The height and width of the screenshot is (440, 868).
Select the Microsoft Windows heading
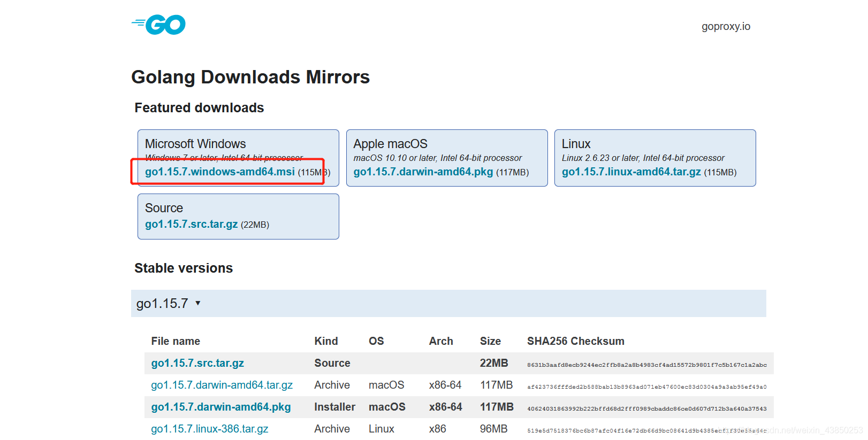[195, 144]
